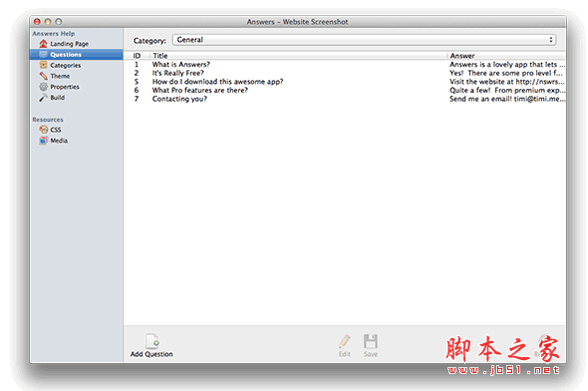
Task: Sort by the ID column header
Action: pyautogui.click(x=137, y=56)
